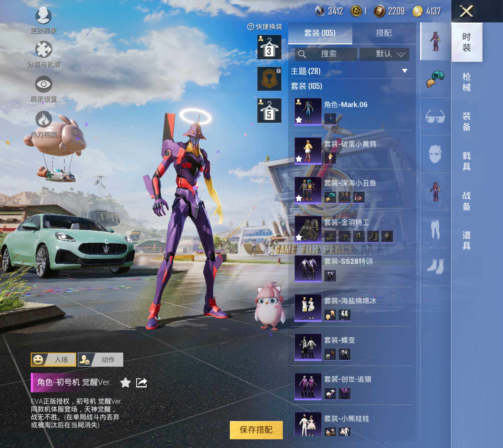Click the gold badge currency showing 1

(x=356, y=11)
